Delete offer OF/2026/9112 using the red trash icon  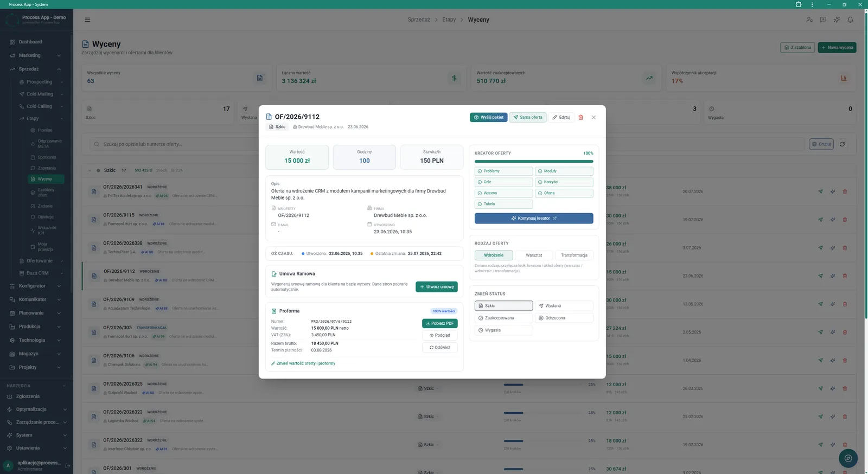point(580,117)
